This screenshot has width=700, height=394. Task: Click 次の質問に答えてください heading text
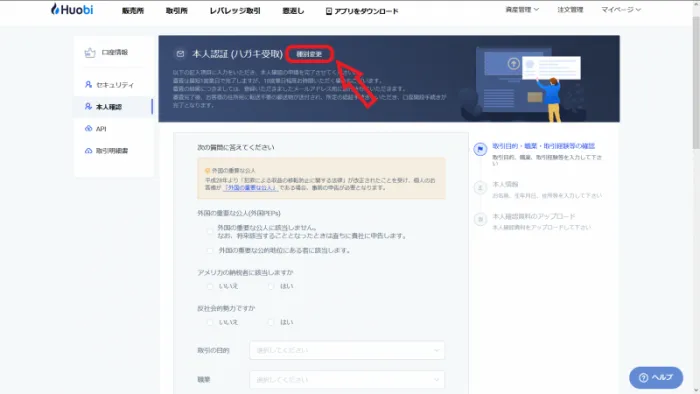[236, 147]
